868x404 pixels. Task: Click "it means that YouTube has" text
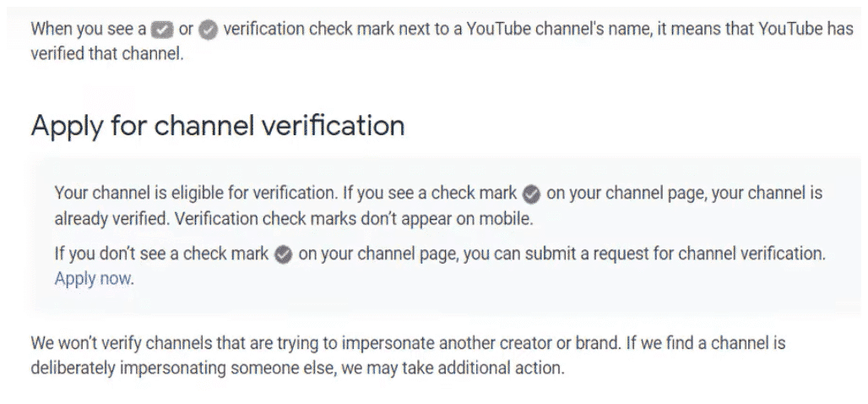click(x=756, y=30)
